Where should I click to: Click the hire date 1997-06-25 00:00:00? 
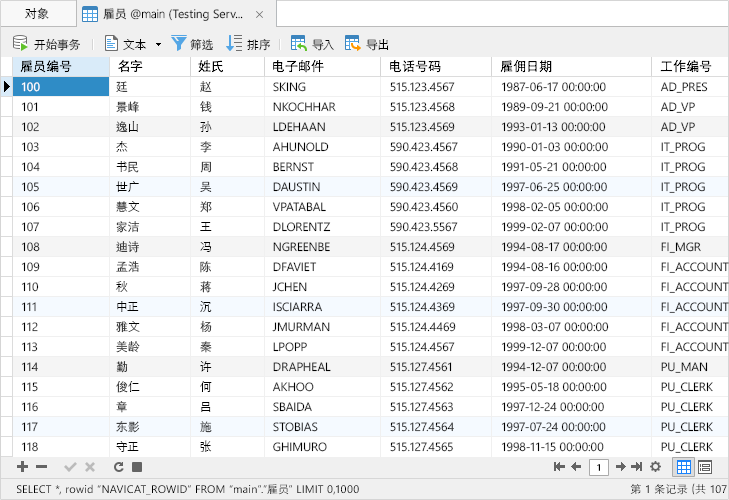pos(571,187)
